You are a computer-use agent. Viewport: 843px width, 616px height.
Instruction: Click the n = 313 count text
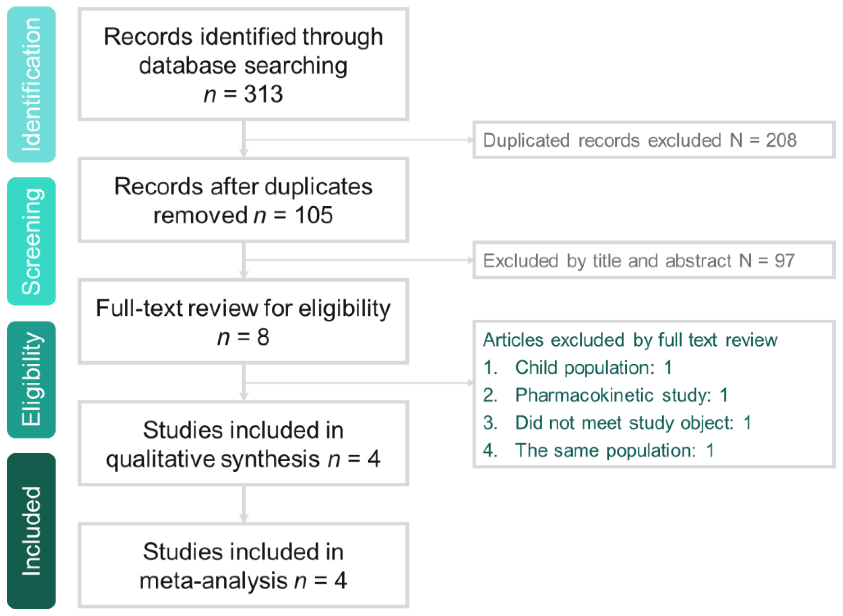pos(243,94)
